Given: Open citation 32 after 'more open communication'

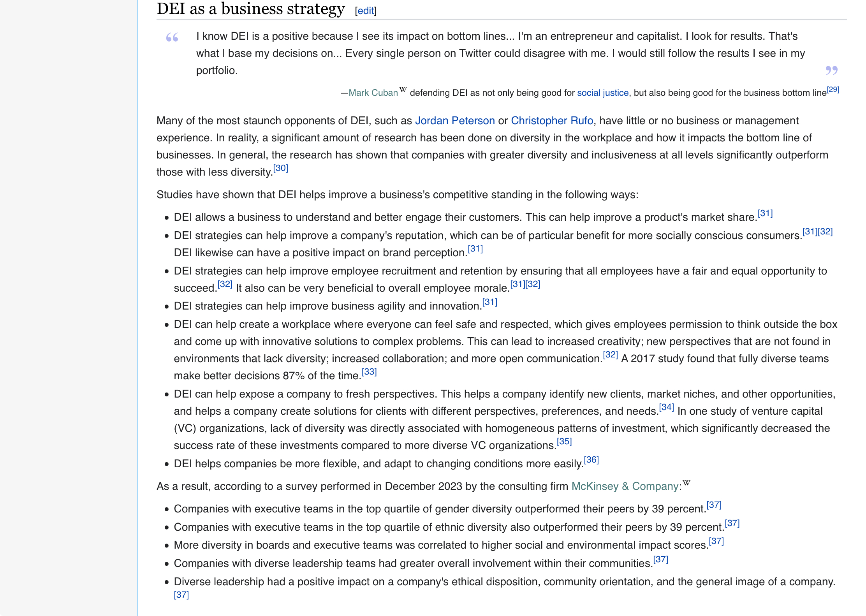Looking at the screenshot, I should (x=611, y=355).
